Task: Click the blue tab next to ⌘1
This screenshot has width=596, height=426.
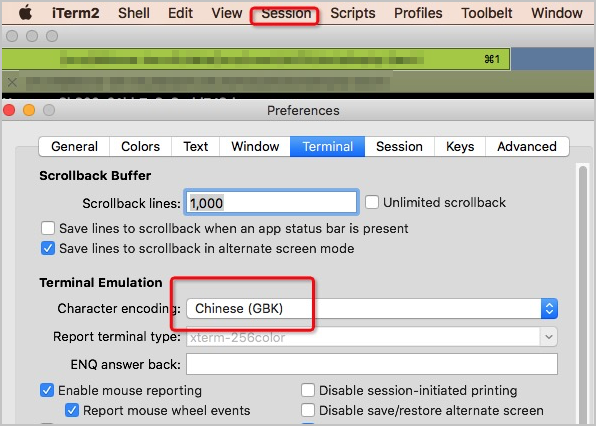Action: click(x=553, y=59)
